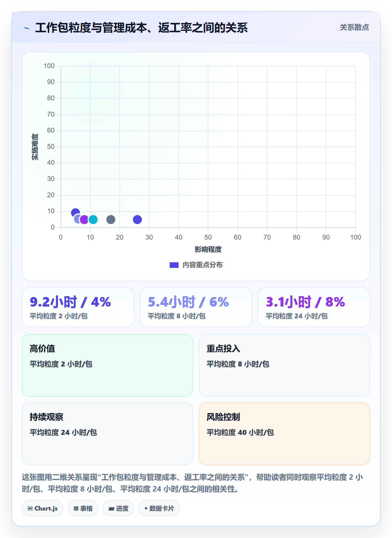Click the 影响程度 x-axis title

click(208, 249)
